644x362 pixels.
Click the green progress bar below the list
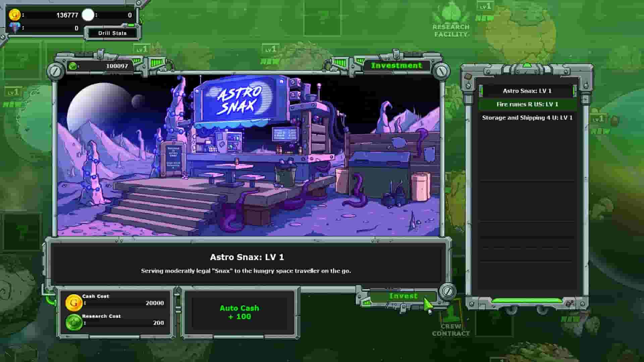coord(528,301)
